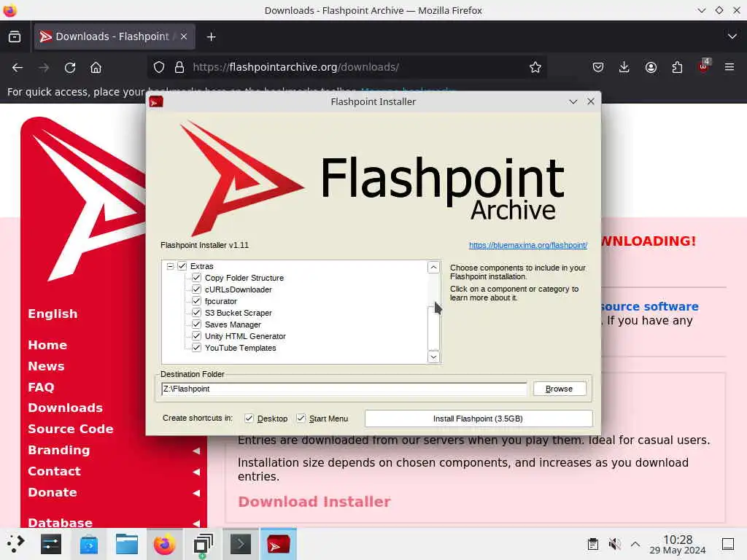
Task: Select the cURLsDownloader row text
Action: click(x=239, y=289)
